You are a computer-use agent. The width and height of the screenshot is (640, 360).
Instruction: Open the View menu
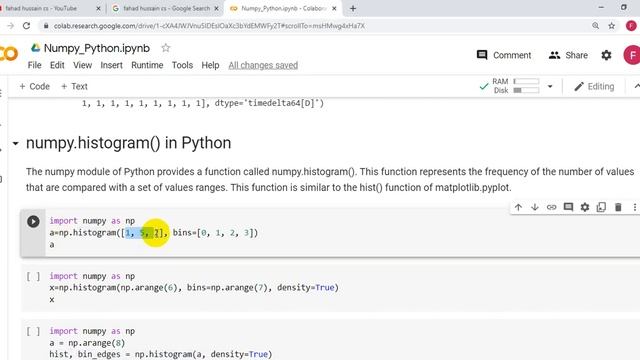point(82,65)
